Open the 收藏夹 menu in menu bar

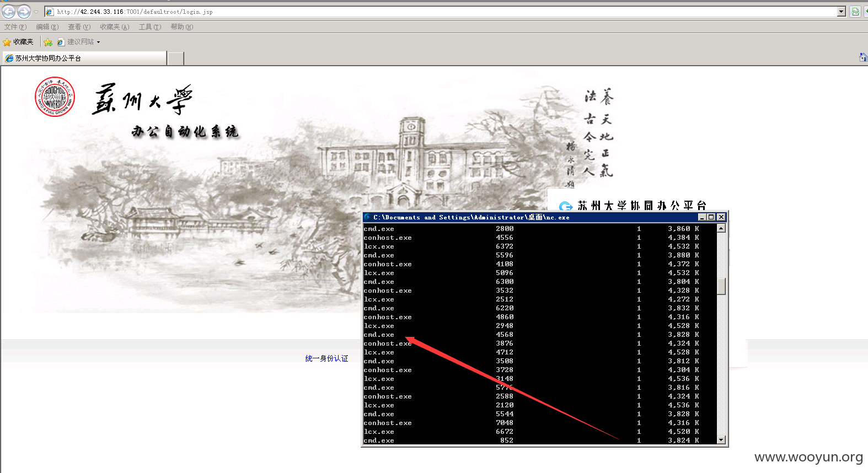pyautogui.click(x=114, y=27)
